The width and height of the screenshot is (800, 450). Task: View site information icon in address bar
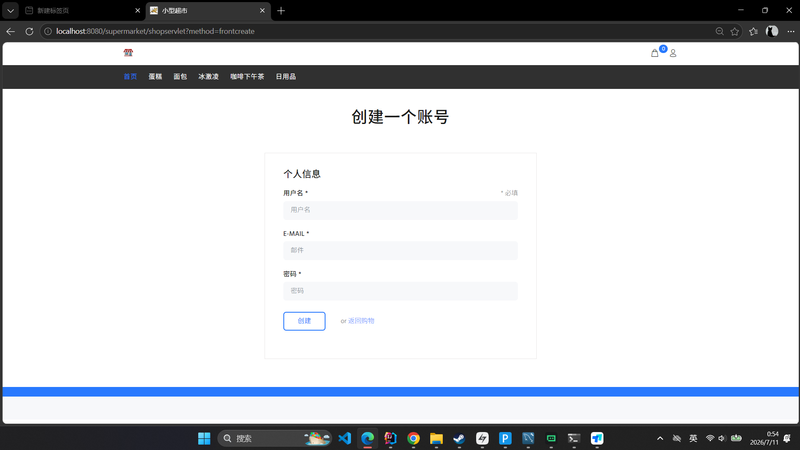coord(48,32)
